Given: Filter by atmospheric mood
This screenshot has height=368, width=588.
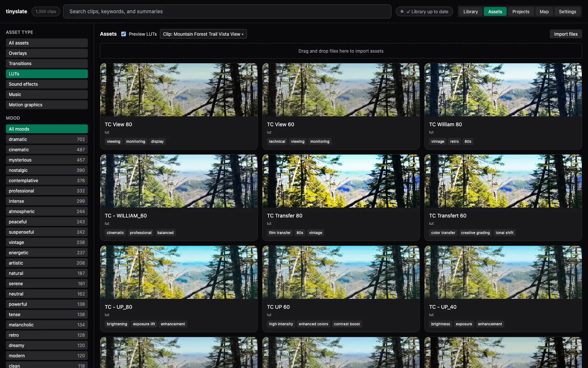Looking at the screenshot, I should pyautogui.click(x=47, y=212).
